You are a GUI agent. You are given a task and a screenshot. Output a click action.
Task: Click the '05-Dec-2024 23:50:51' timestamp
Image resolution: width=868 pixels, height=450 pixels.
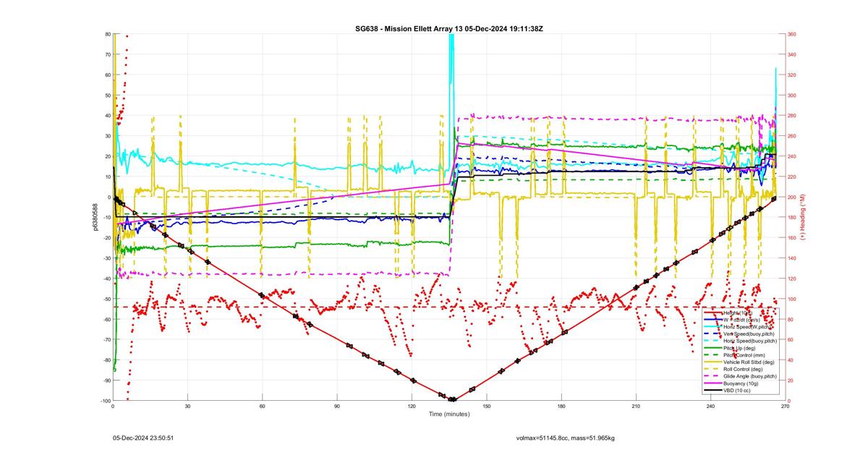[142, 438]
